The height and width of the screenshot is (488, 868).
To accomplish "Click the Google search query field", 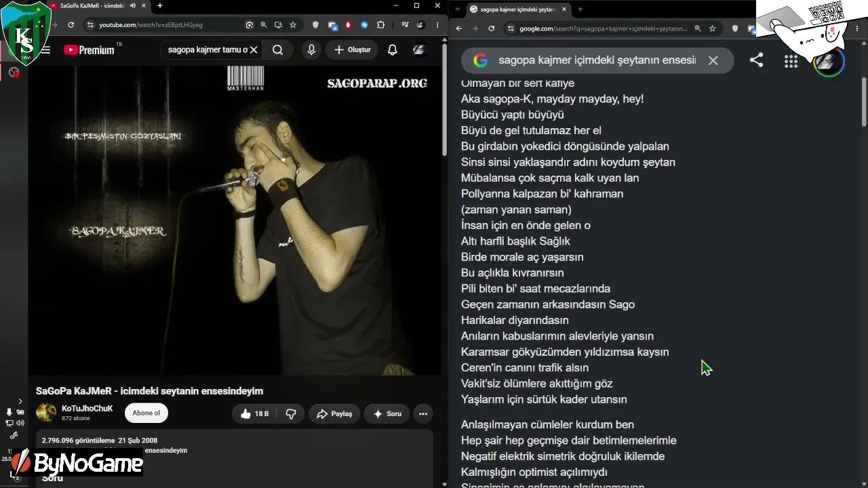I will 597,60.
